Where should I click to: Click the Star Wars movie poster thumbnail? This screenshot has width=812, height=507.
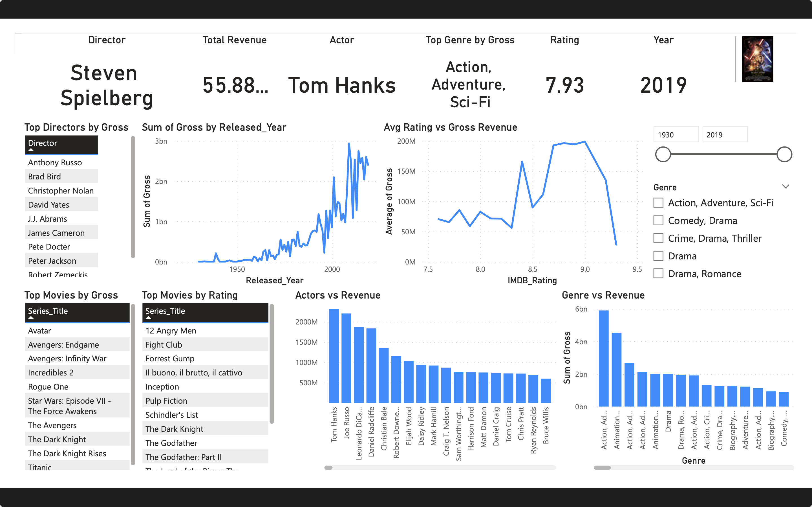pyautogui.click(x=758, y=59)
